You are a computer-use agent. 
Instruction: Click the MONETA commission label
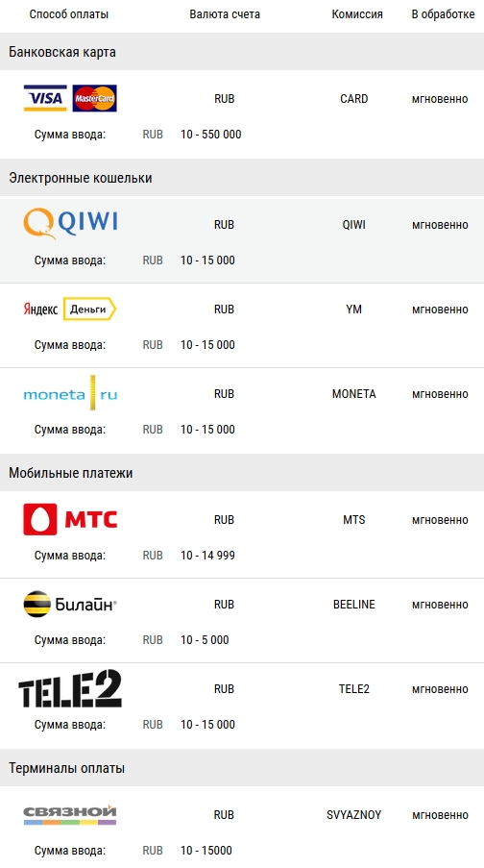tap(354, 393)
